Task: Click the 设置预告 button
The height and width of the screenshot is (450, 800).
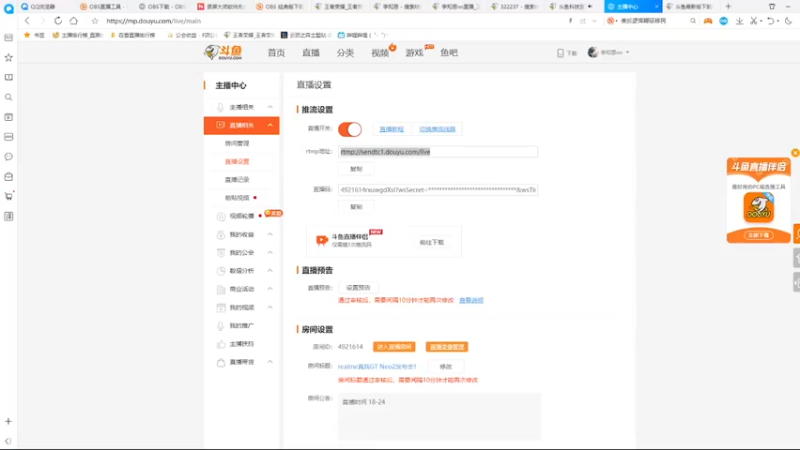Action: pos(358,288)
